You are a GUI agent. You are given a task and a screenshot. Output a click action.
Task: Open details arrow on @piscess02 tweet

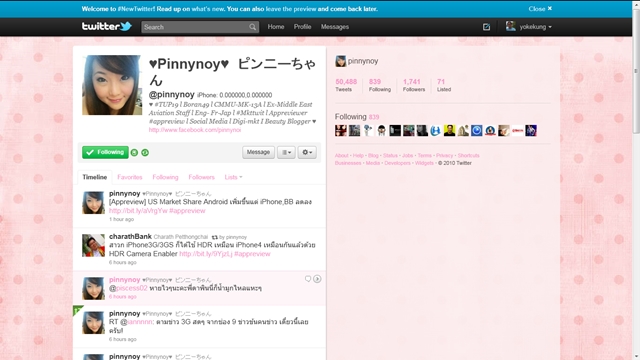[x=317, y=279]
